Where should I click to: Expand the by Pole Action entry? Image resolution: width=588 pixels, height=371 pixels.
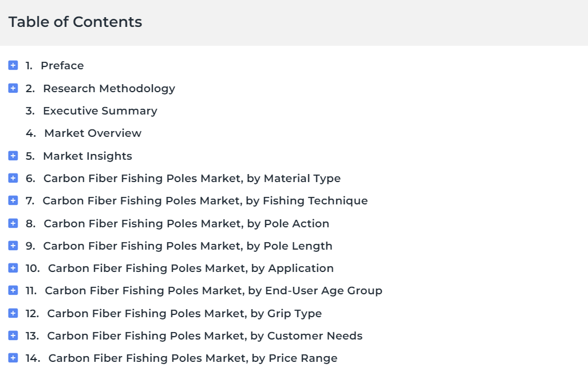coord(13,224)
